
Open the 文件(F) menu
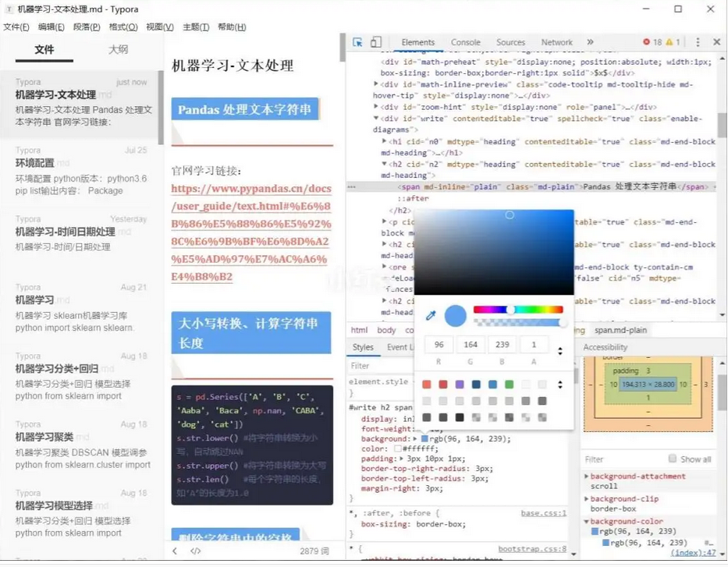(x=16, y=27)
